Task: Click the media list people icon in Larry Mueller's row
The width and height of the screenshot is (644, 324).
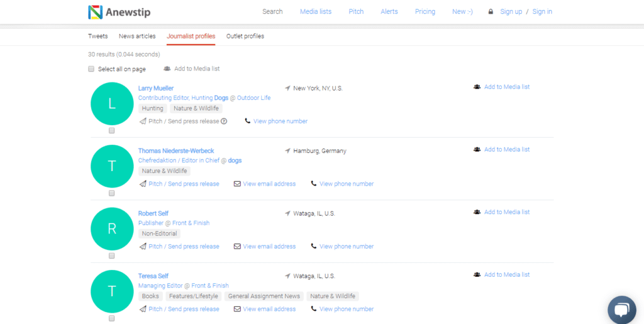Action: [x=477, y=87]
